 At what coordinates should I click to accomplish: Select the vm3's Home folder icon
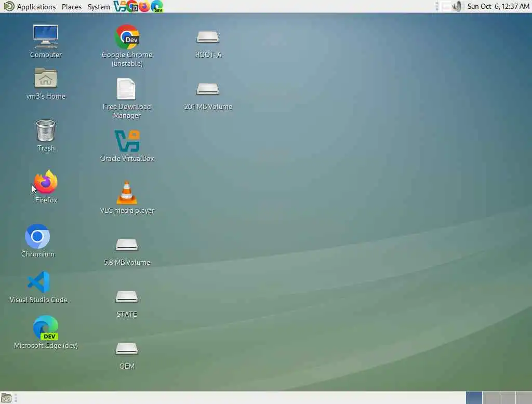46,84
